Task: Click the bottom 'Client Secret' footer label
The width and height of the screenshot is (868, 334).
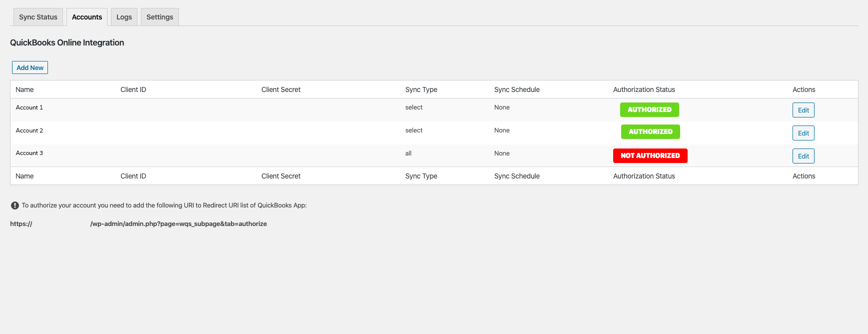Action: pyautogui.click(x=281, y=176)
